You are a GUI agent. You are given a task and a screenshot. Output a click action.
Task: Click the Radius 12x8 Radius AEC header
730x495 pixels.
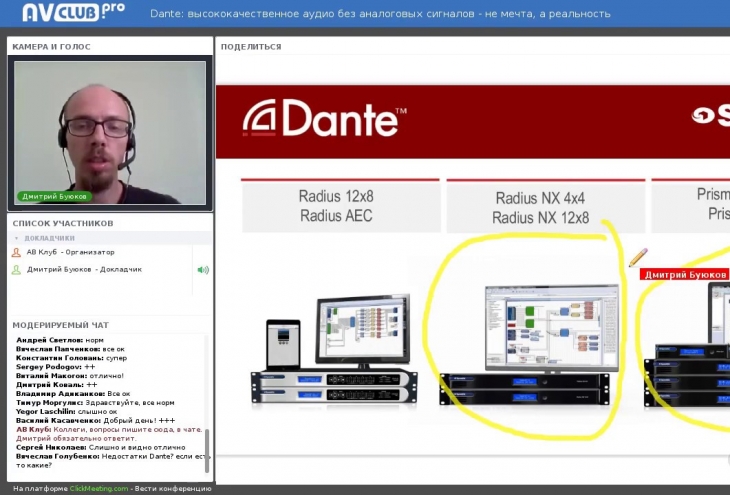[x=341, y=205]
